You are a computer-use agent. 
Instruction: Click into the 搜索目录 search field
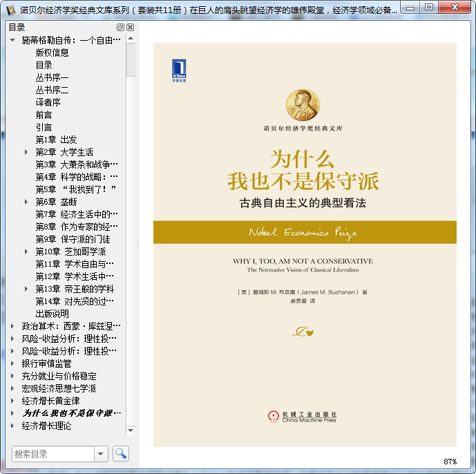(53, 454)
